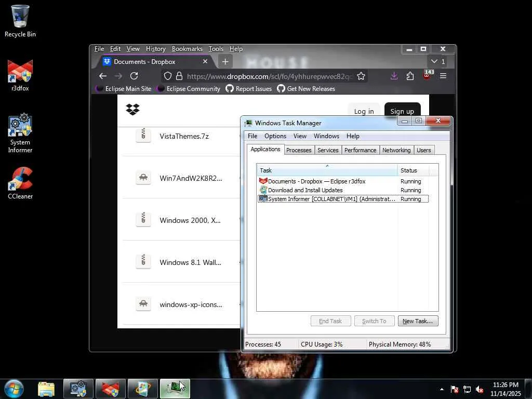This screenshot has width=532, height=399.
Task: Click the VistaThemes.7z archive file icon
Action: tap(143, 135)
